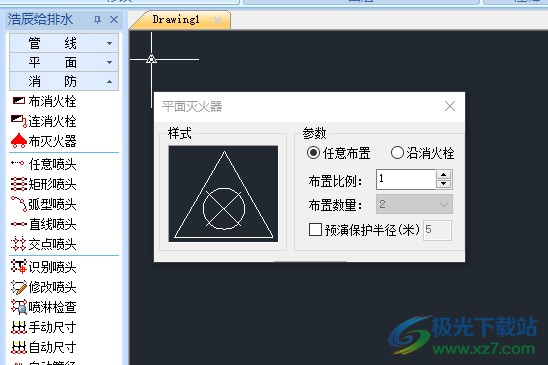548x365 pixels.
Task: Click the 连消火栓 connect hydrant icon
Action: pos(19,121)
